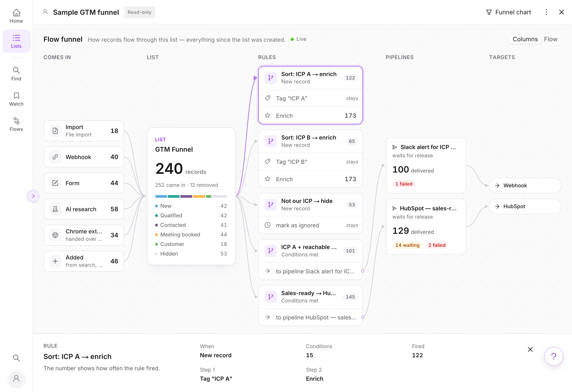Image resolution: width=572 pixels, height=392 pixels.
Task: Select the Meeting booked stage row
Action: pos(191,234)
